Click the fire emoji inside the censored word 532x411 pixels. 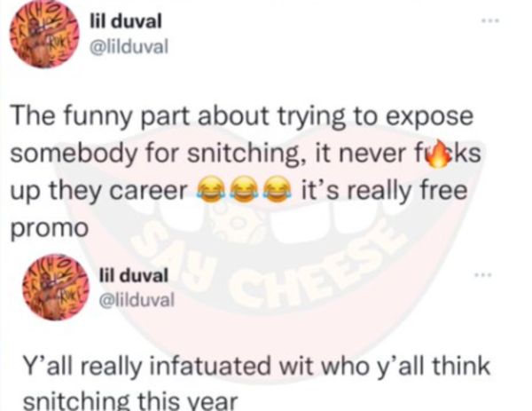[x=438, y=154]
